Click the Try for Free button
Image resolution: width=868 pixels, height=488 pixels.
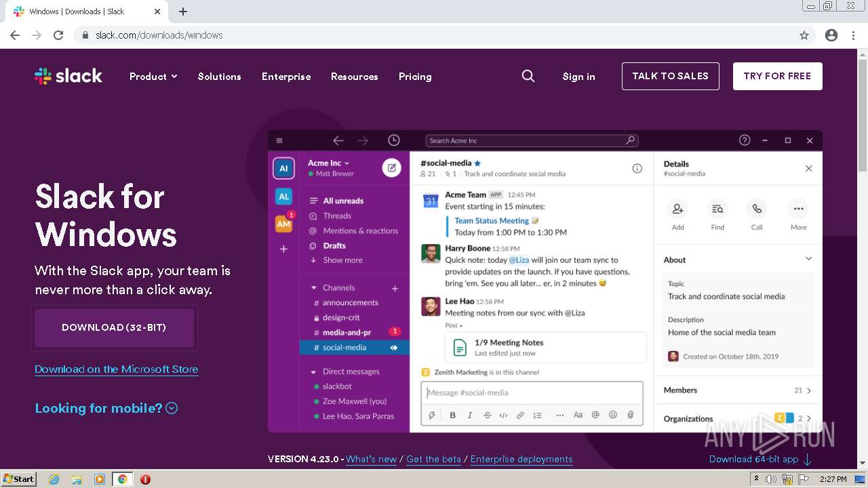pos(777,76)
